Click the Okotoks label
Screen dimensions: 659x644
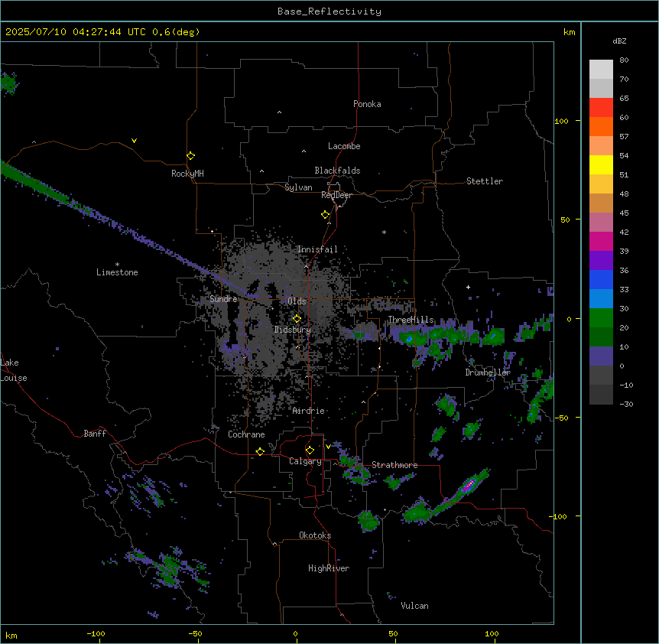click(x=315, y=535)
